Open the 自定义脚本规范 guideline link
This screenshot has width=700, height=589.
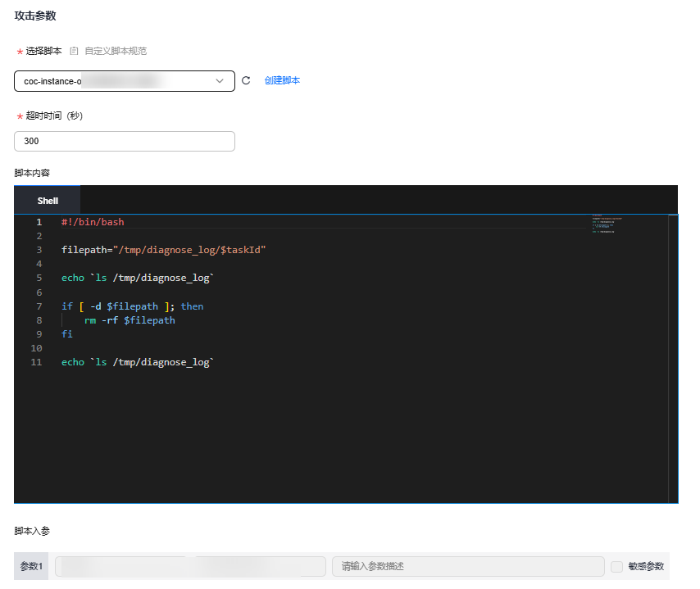pyautogui.click(x=116, y=51)
